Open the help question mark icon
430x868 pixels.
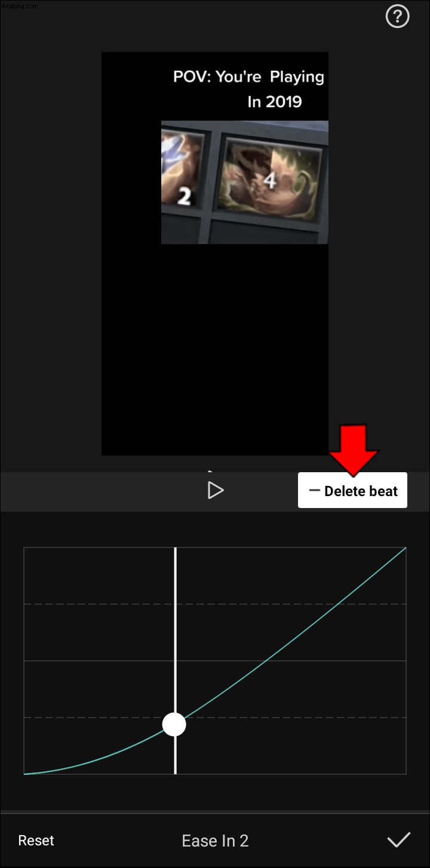tap(398, 17)
